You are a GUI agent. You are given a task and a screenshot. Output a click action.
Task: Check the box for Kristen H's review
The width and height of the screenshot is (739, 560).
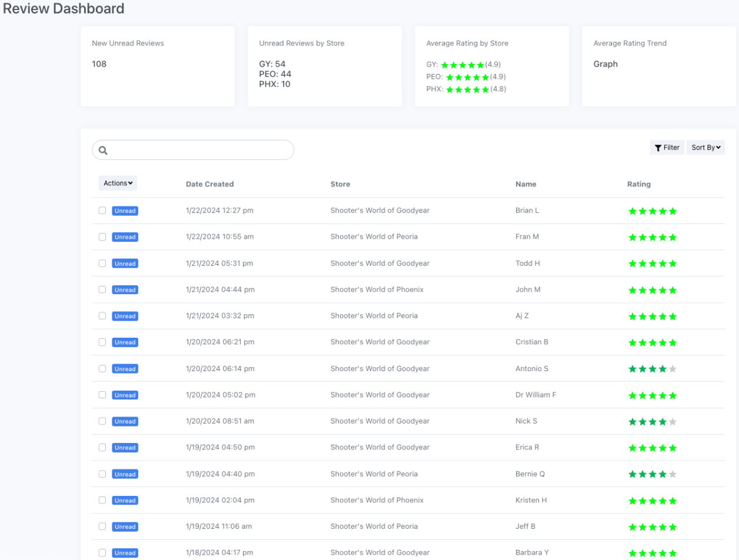pyautogui.click(x=102, y=500)
